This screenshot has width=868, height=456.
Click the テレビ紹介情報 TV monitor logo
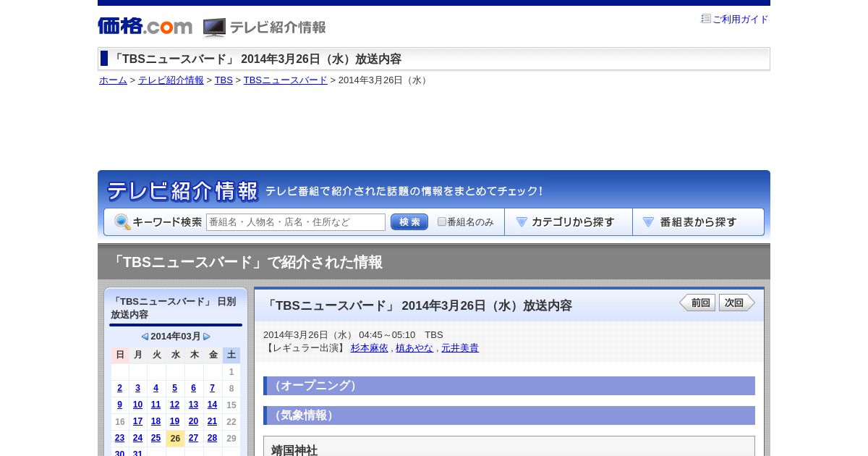[265, 28]
